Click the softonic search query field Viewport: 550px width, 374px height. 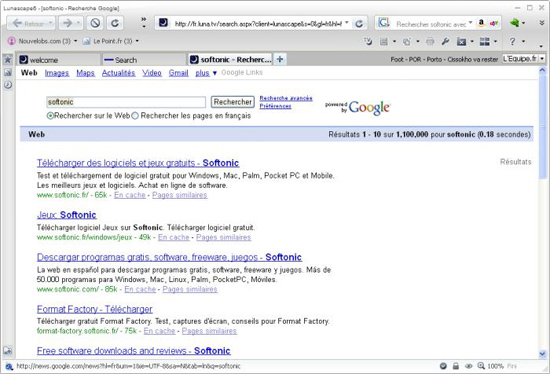point(126,102)
